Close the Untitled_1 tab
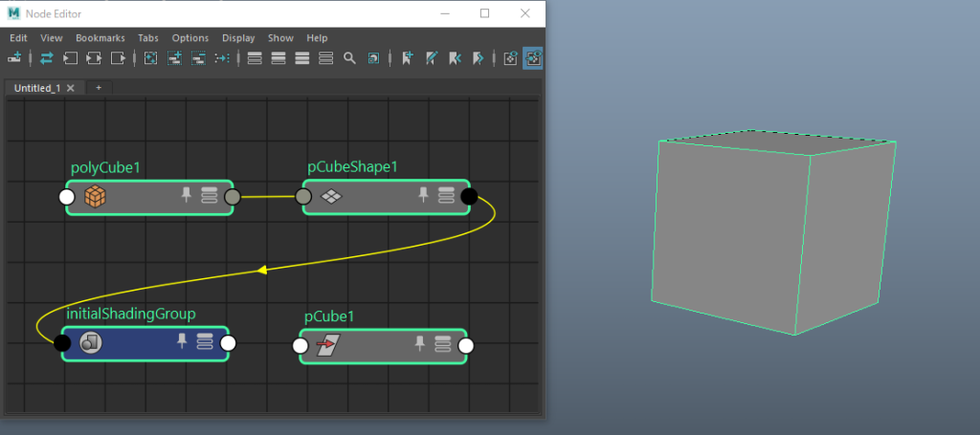The width and height of the screenshot is (980, 435). point(71,88)
